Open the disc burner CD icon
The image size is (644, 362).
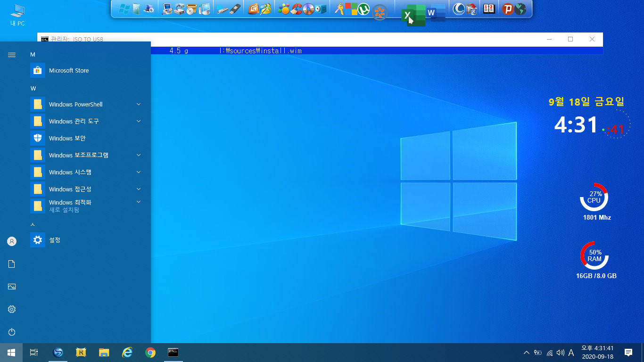click(309, 9)
